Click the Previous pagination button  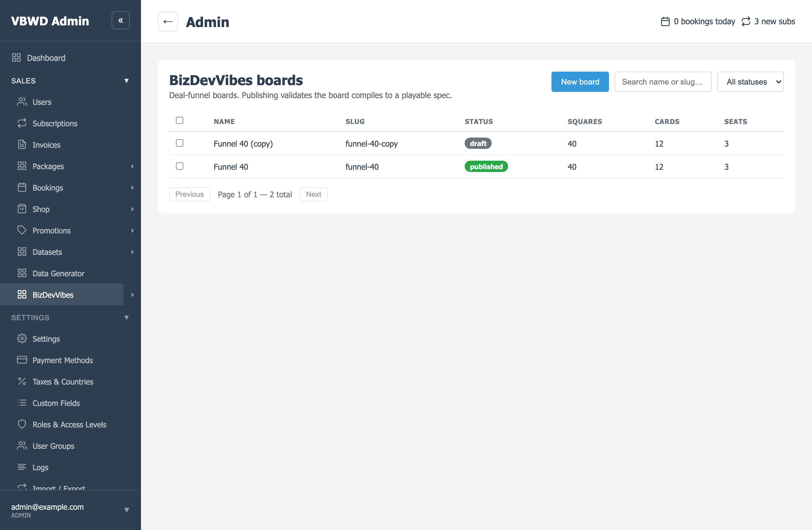(190, 194)
